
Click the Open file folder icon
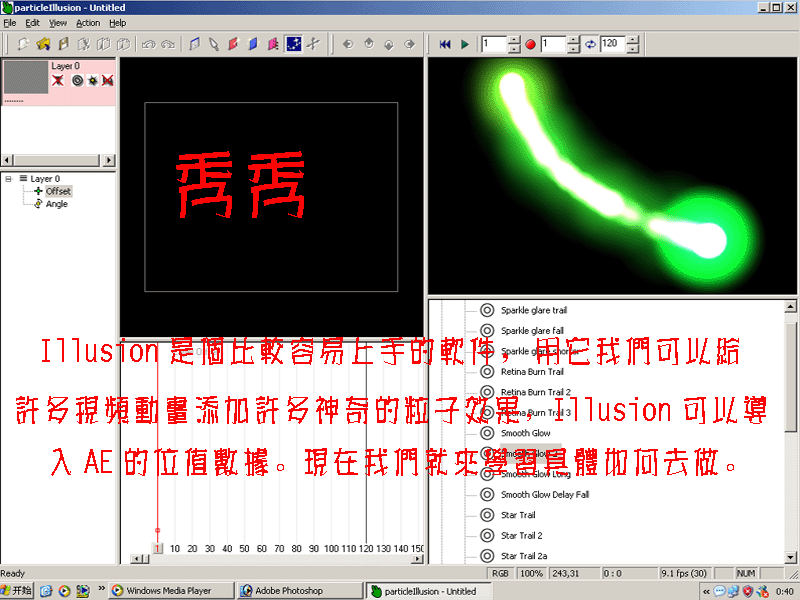click(x=43, y=44)
